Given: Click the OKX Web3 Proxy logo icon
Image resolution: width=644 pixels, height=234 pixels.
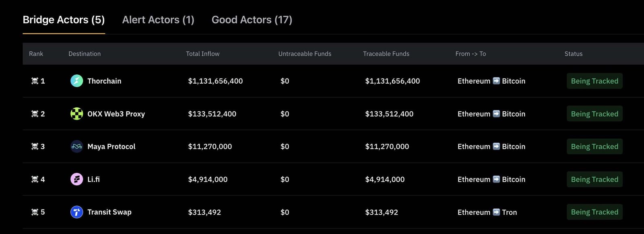Looking at the screenshot, I should click(x=76, y=114).
